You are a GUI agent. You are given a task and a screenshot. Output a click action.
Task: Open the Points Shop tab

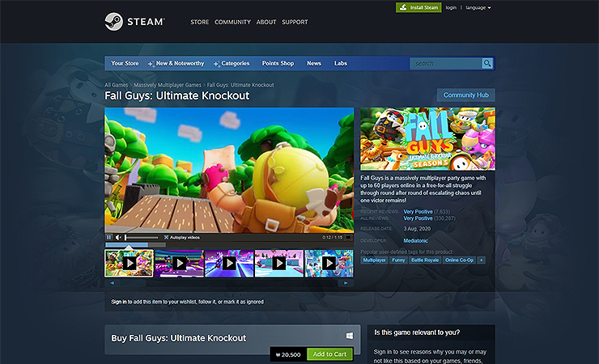point(278,63)
